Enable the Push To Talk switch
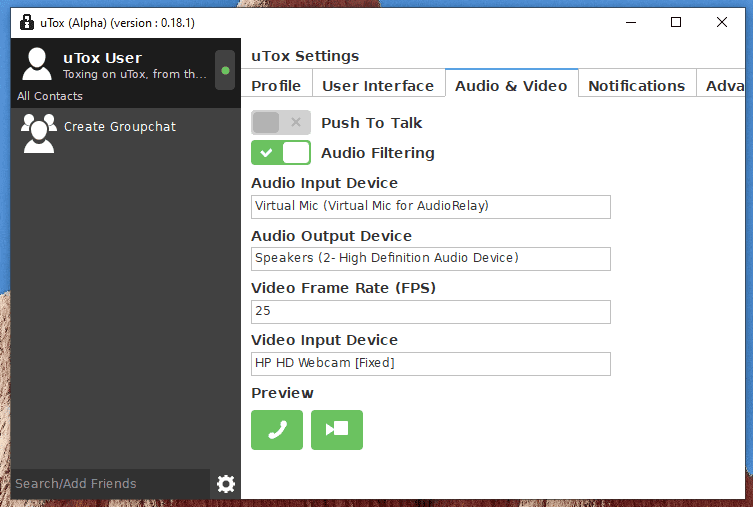This screenshot has width=753, height=507. point(280,122)
